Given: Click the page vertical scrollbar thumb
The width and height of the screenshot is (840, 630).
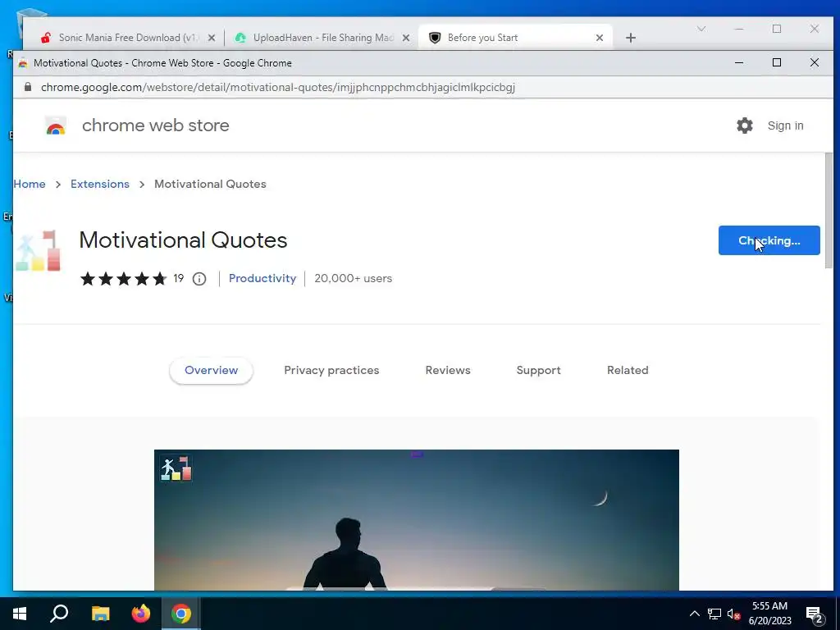Looking at the screenshot, I should pyautogui.click(x=829, y=211).
